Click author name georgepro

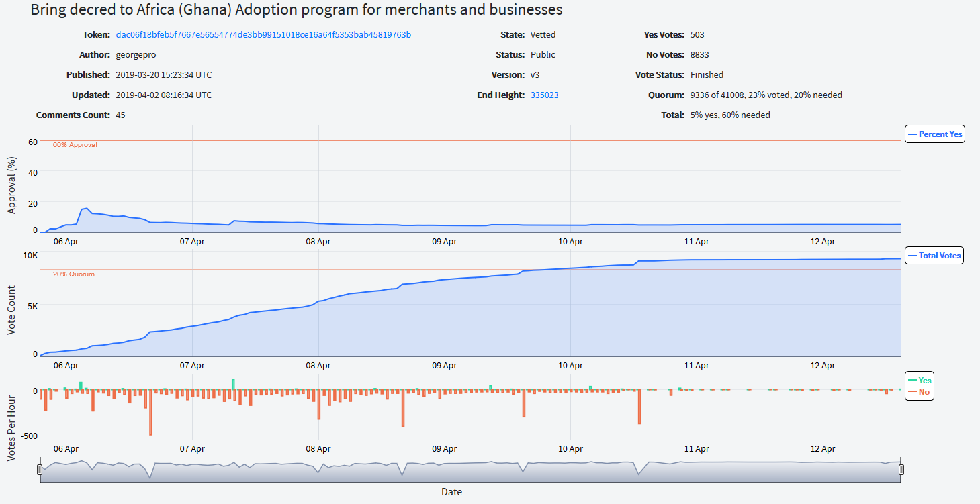click(x=136, y=54)
